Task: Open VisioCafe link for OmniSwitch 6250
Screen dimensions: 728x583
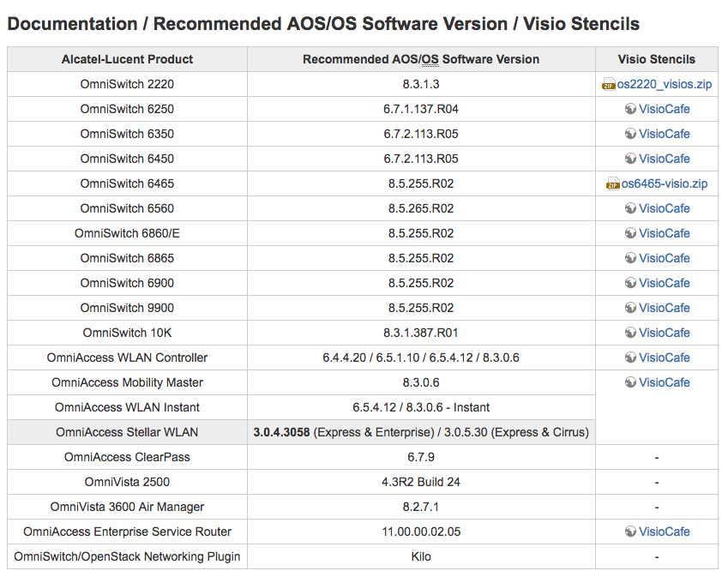Action: (664, 109)
